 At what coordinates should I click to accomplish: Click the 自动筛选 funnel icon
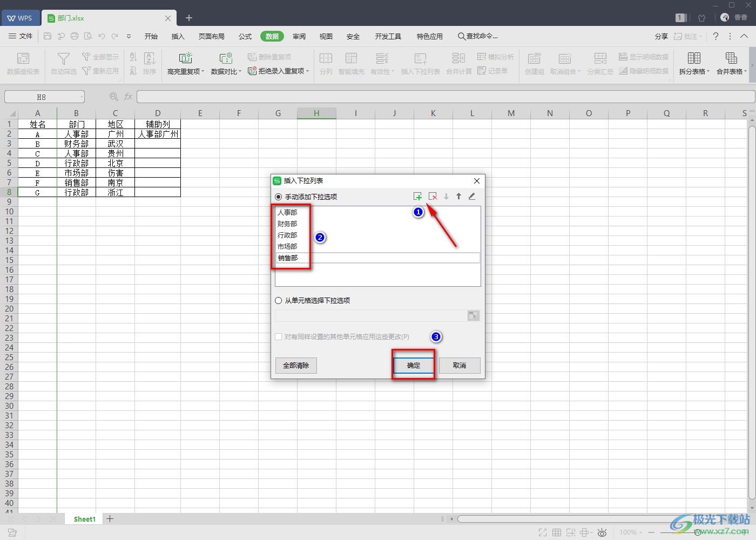[64, 58]
